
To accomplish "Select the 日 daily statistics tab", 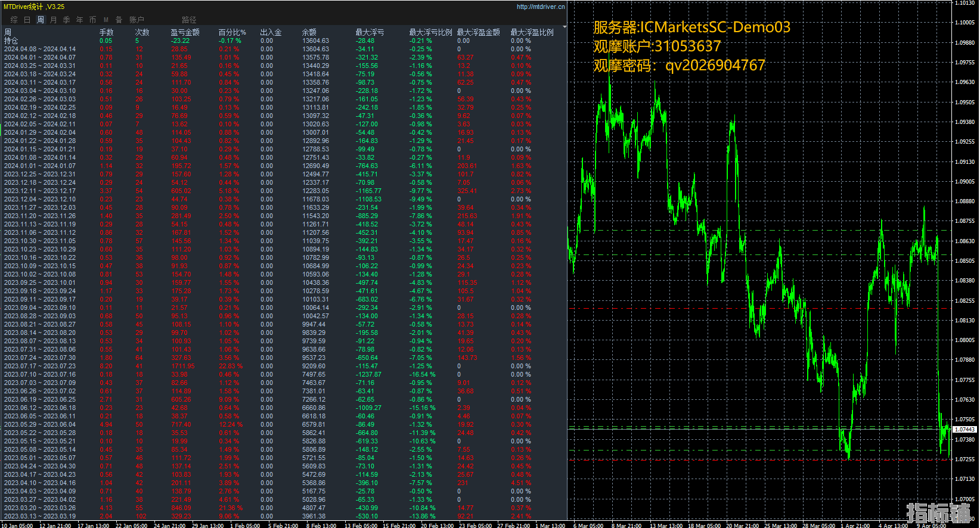I will 27,20.
